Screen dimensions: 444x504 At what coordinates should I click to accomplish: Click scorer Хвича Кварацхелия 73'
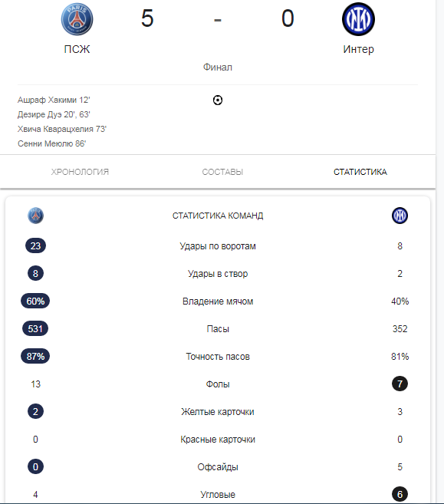coord(61,129)
